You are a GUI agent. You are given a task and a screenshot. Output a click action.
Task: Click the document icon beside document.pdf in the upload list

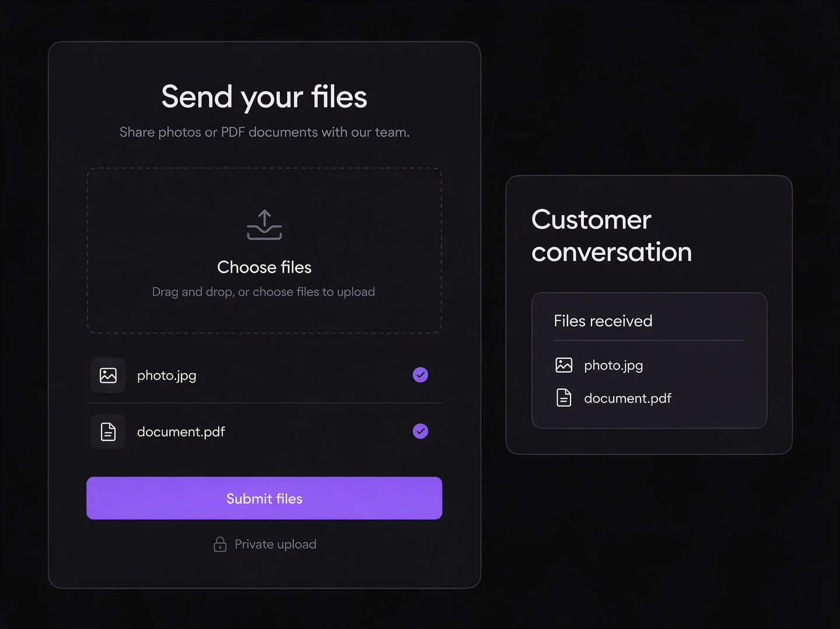(x=108, y=432)
